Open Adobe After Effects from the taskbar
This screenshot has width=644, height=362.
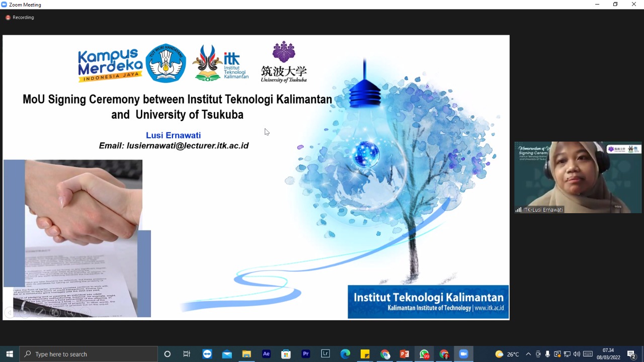(266, 354)
